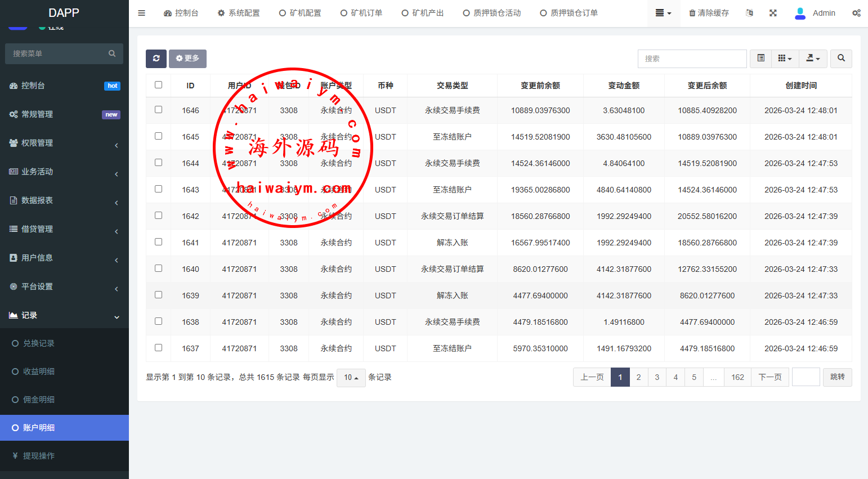Open the export data dropdown
The image size is (868, 479).
click(x=813, y=59)
